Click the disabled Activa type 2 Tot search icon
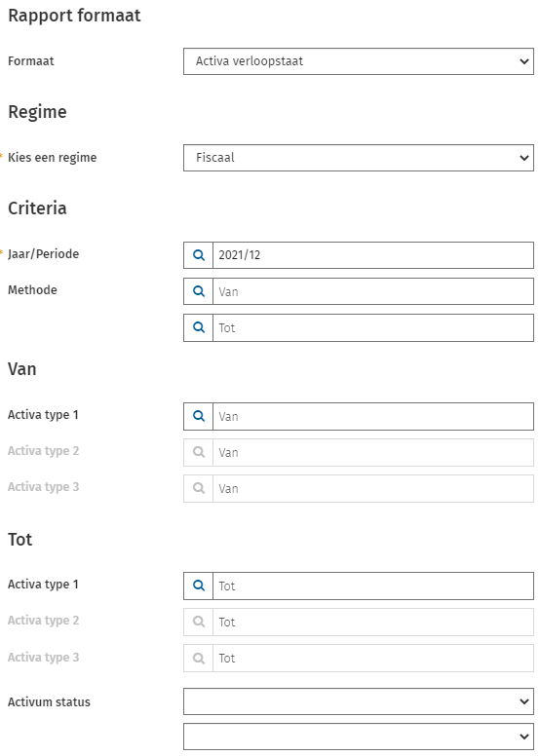This screenshot has height=756, width=540. click(198, 622)
